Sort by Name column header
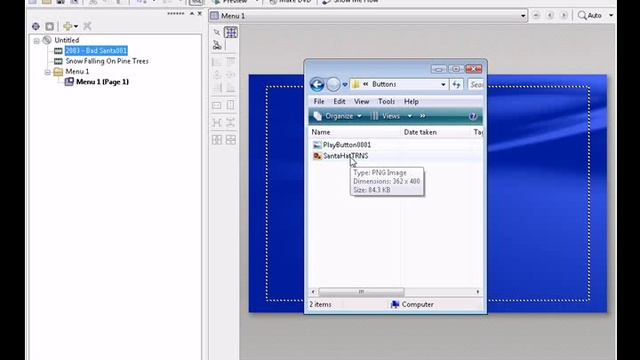Image resolution: width=640 pixels, height=360 pixels. click(354, 132)
